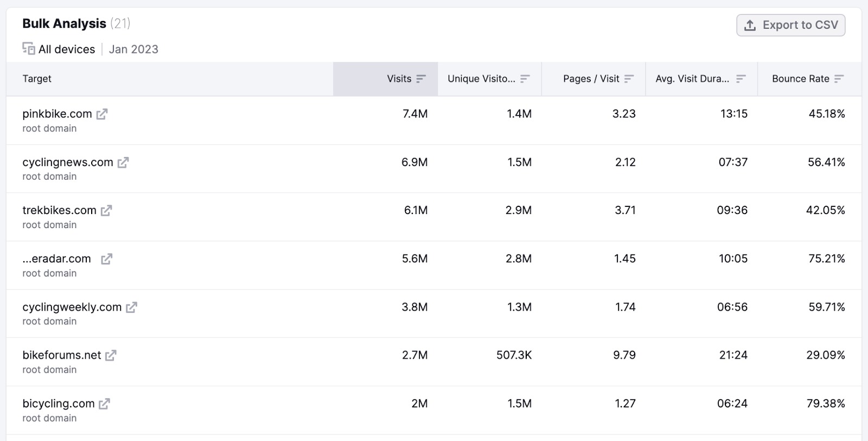This screenshot has height=441, width=868.
Task: Select cyclingnews.com visits value 6.9M
Action: [x=414, y=162]
